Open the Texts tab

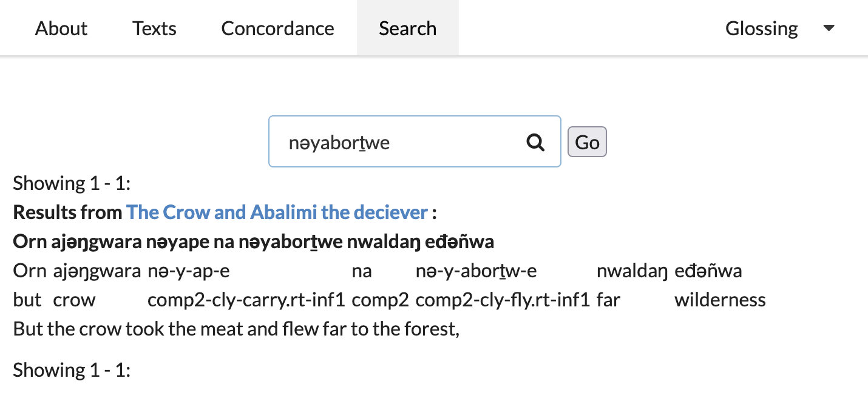[x=155, y=28]
